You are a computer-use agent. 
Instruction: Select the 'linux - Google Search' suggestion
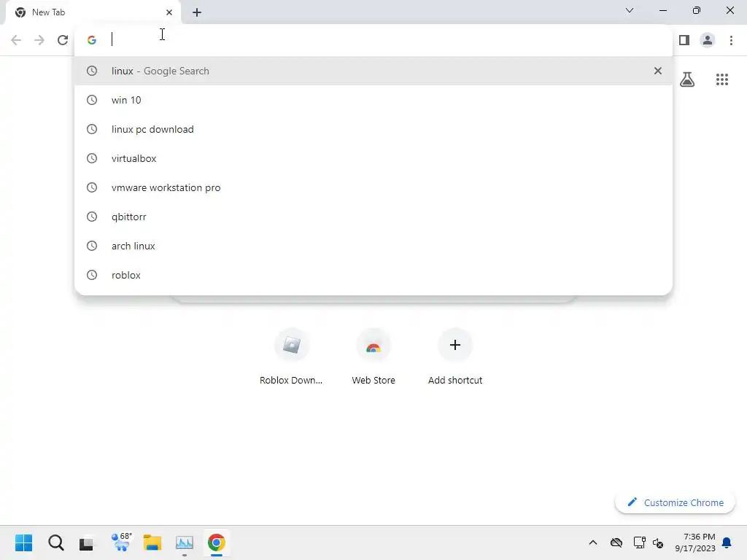click(x=373, y=71)
